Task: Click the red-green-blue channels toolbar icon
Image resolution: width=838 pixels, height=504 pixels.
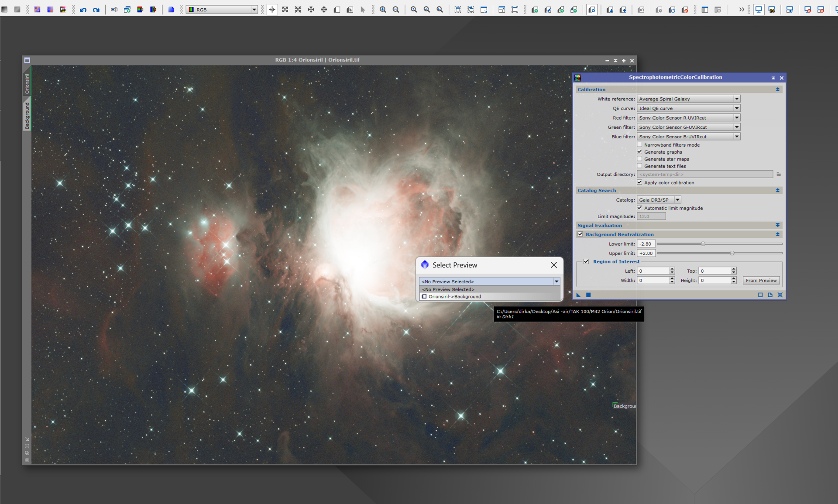Action: (140, 10)
